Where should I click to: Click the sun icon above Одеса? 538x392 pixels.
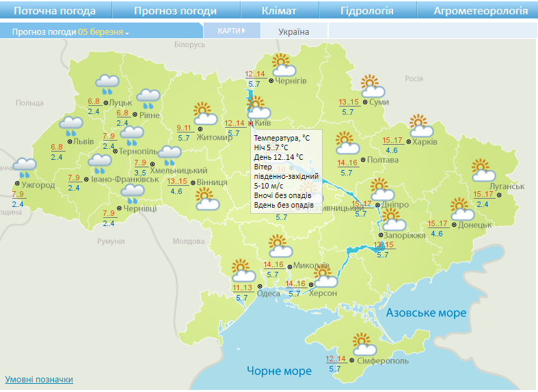coord(242,271)
